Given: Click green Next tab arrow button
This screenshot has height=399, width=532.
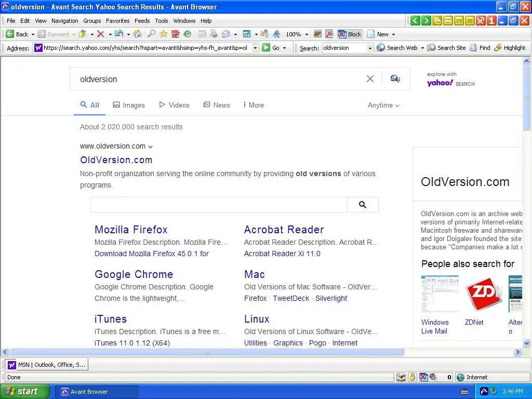Looking at the screenshot, I should tap(426, 21).
